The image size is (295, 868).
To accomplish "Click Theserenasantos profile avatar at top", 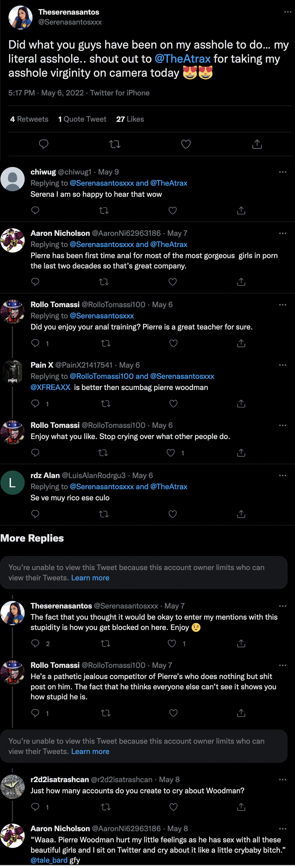I will click(20, 17).
